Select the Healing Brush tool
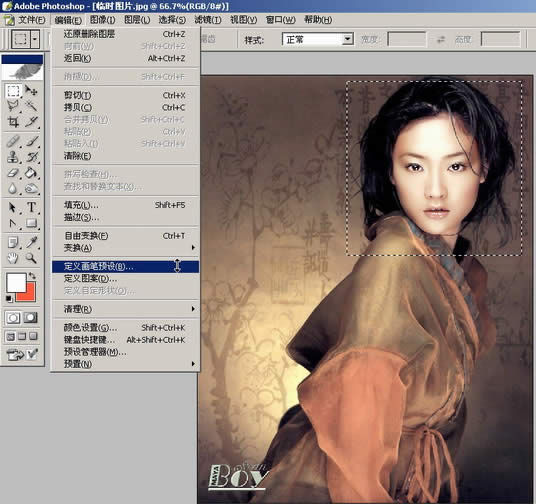Viewport: 536px width, 504px height. pos(13,141)
